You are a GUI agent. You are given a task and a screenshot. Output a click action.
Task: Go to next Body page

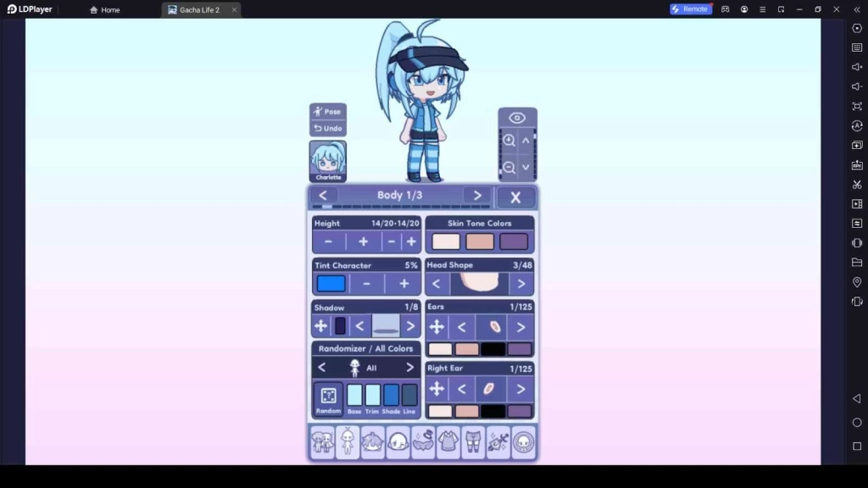click(477, 196)
